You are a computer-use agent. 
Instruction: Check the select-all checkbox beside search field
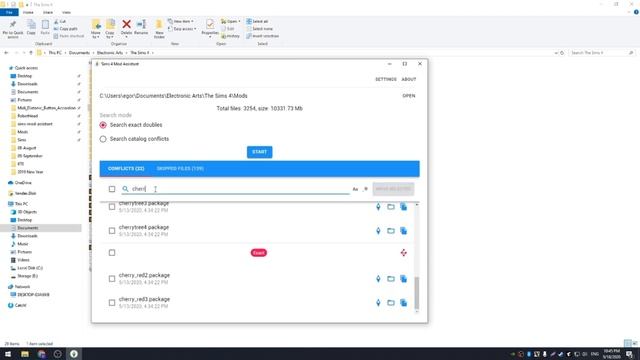112,189
